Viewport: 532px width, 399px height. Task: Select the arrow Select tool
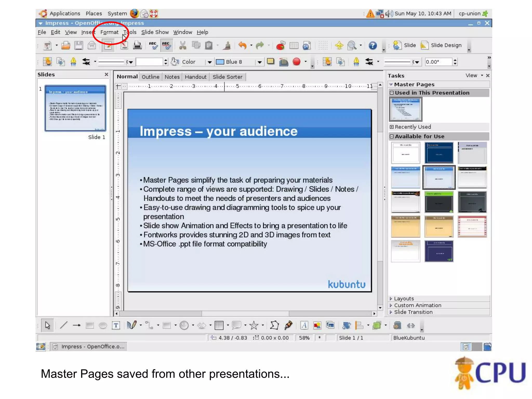point(48,325)
